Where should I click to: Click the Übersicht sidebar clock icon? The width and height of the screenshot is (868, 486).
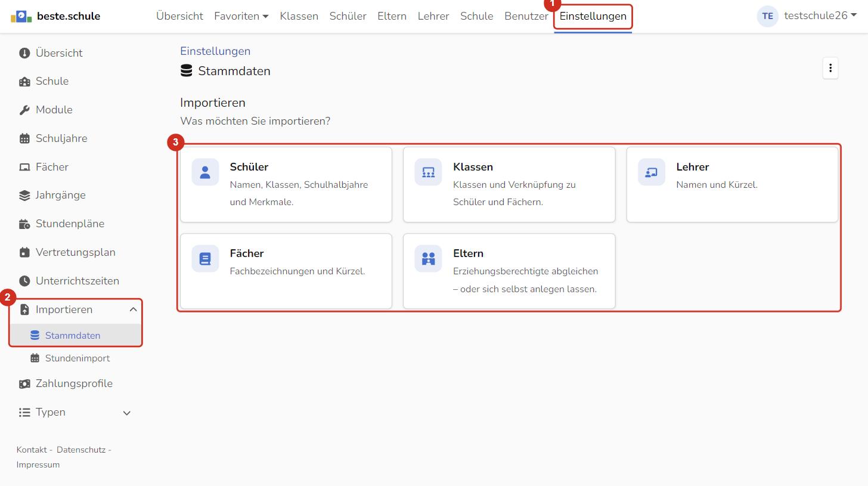click(x=24, y=53)
